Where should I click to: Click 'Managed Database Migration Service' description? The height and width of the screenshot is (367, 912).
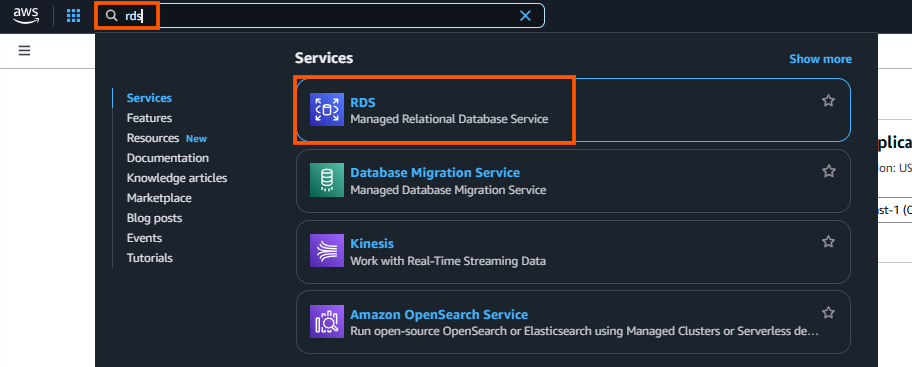448,190
